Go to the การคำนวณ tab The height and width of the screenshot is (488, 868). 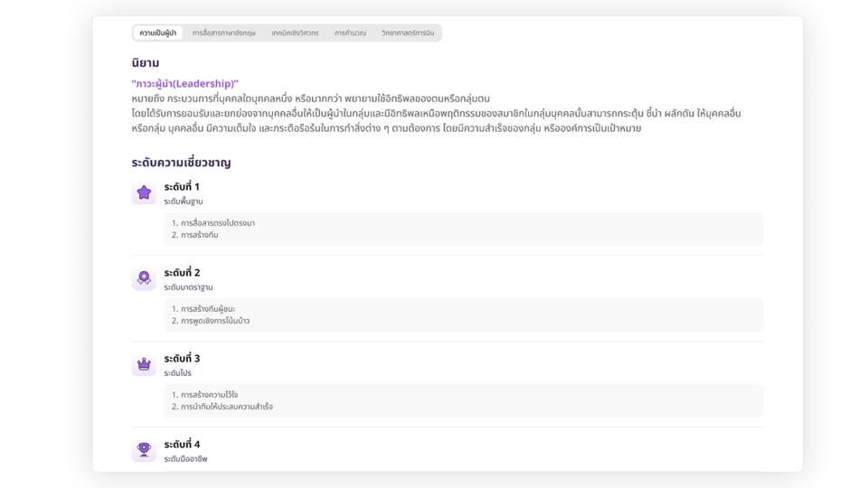coord(350,33)
